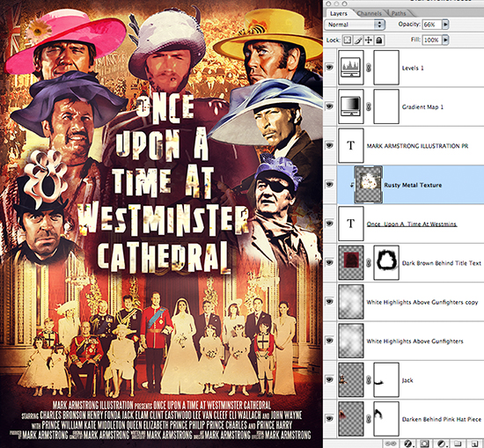Select Dark Brown Behind Title Text layer thumbnail
Image resolution: width=484 pixels, height=448 pixels.
(x=351, y=263)
